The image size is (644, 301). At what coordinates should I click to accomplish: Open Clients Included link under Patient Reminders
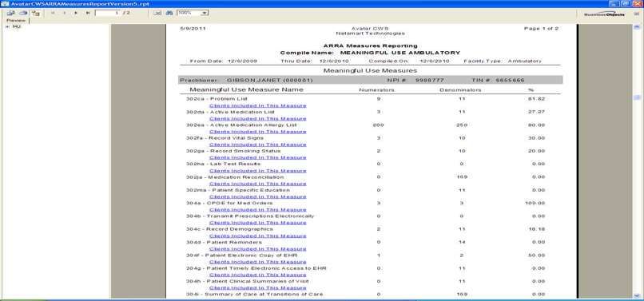(x=257, y=248)
